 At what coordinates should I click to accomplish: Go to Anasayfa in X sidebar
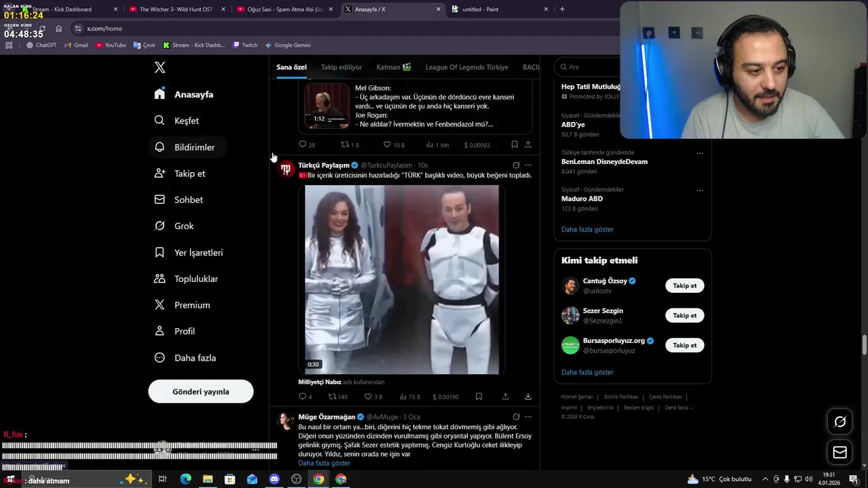click(184, 94)
